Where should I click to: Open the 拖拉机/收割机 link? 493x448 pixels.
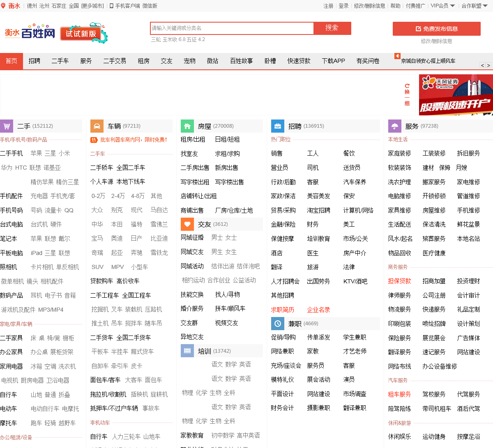[108, 395]
